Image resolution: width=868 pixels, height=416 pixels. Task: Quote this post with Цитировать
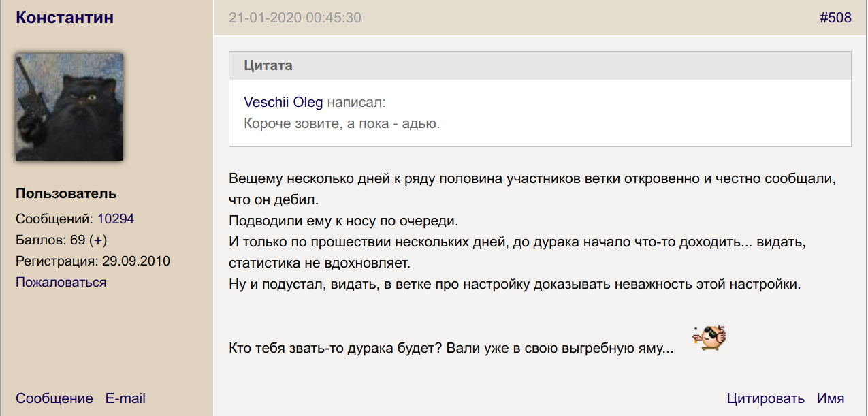pyautogui.click(x=765, y=398)
